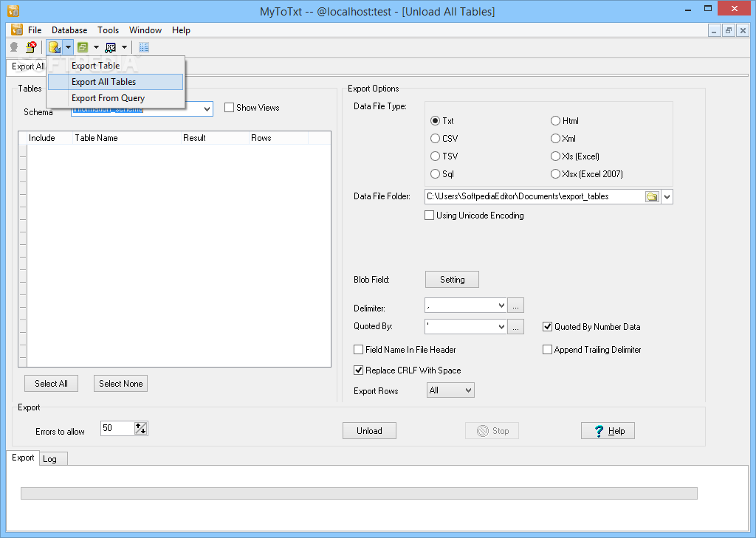Select the Xlsx (Excel 2007) radio button

click(x=555, y=174)
